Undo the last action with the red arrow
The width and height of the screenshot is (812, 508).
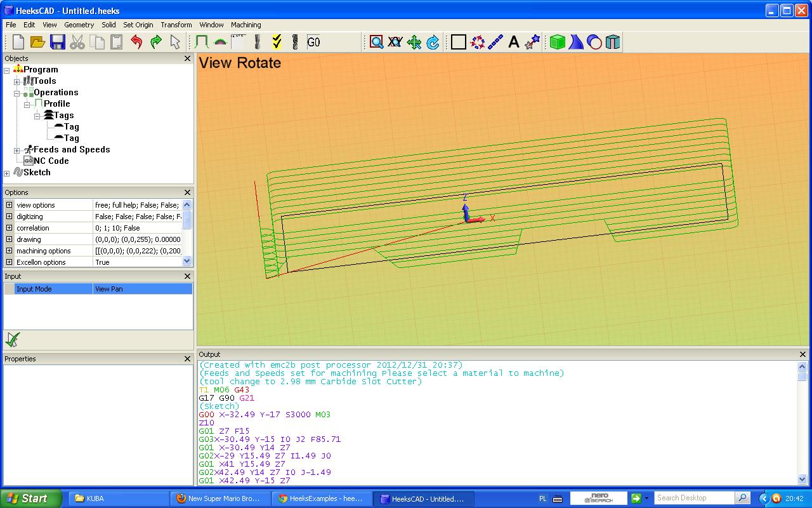pyautogui.click(x=136, y=42)
